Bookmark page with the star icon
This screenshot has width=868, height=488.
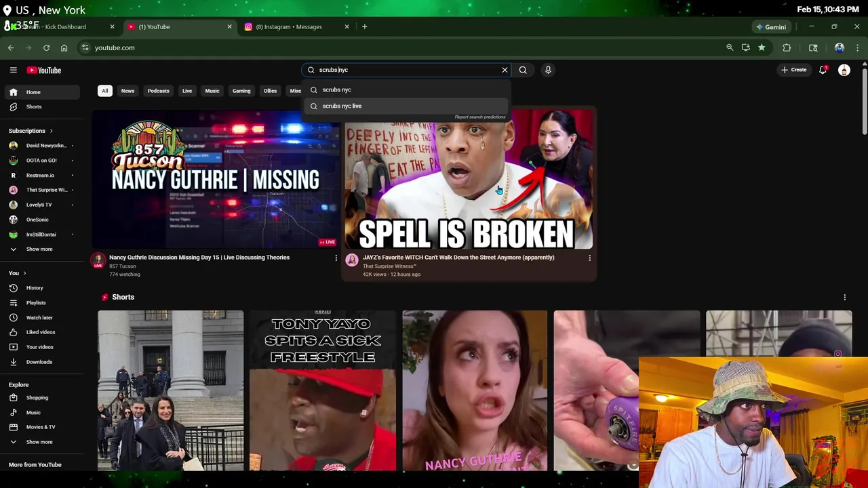[x=762, y=47]
